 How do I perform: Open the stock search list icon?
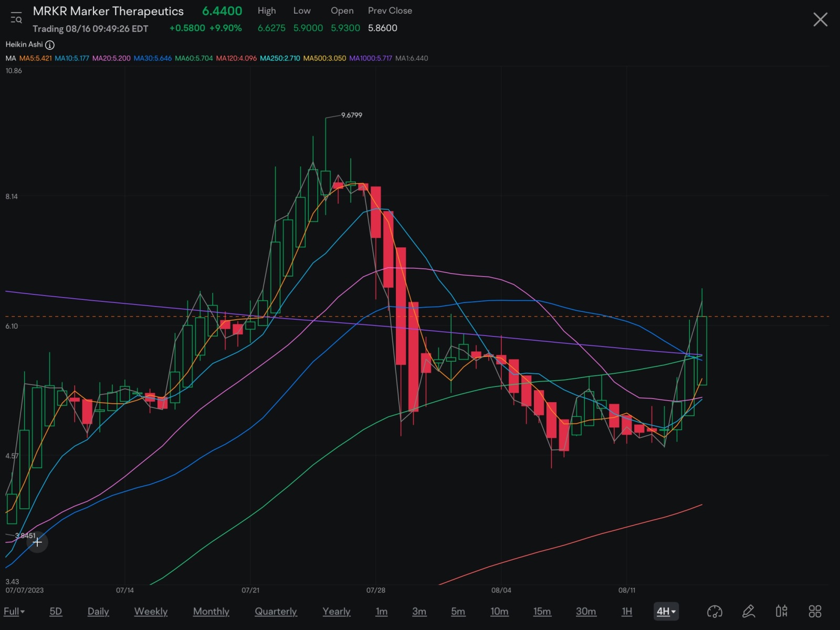(16, 18)
